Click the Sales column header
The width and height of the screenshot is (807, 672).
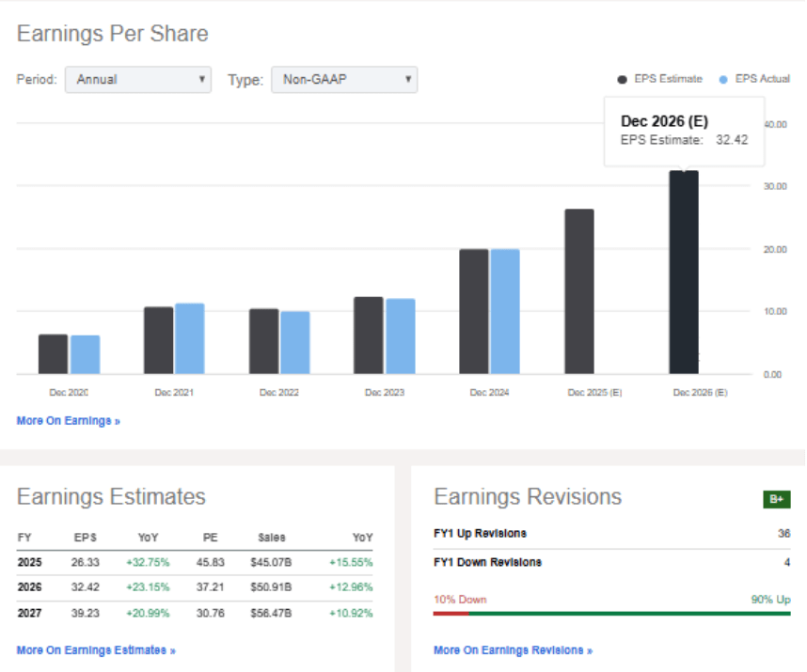(270, 538)
